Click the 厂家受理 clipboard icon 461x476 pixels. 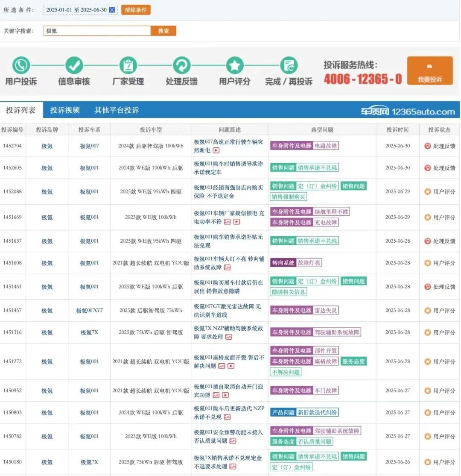[128, 65]
